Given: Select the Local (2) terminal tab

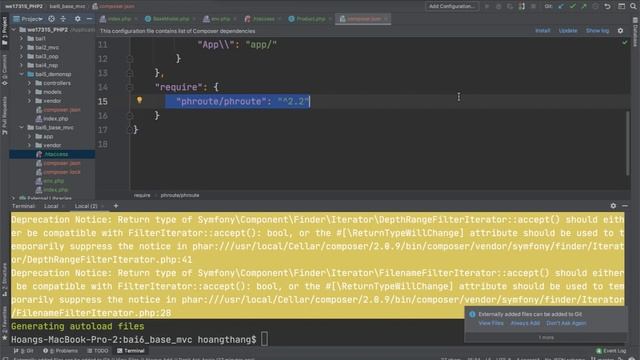Looking at the screenshot, I should pos(86,206).
